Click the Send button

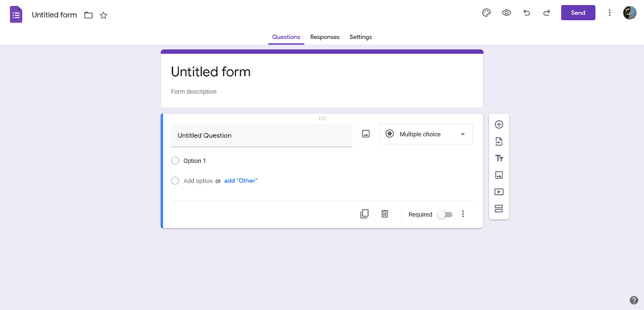[x=578, y=12]
